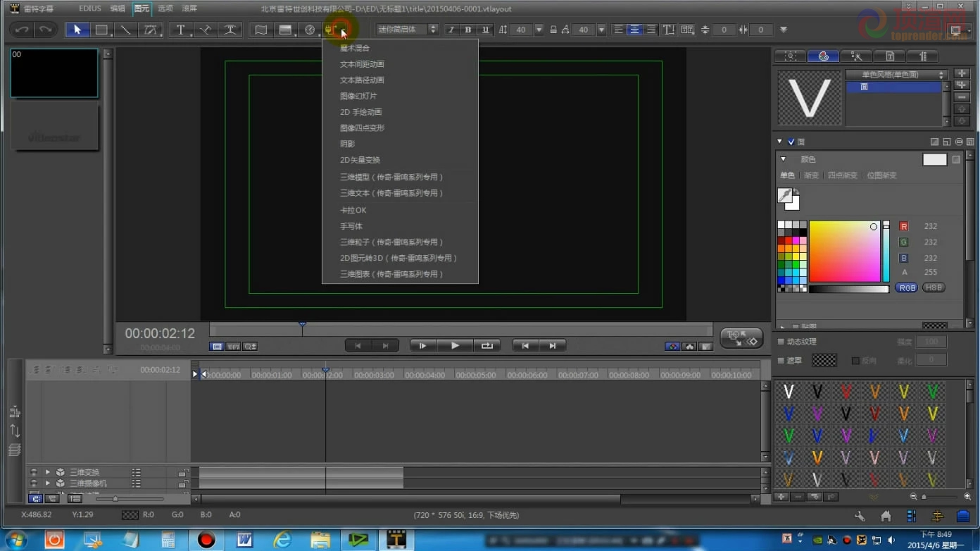980x551 pixels.
Task: Click the Red channel value field
Action: click(931, 226)
